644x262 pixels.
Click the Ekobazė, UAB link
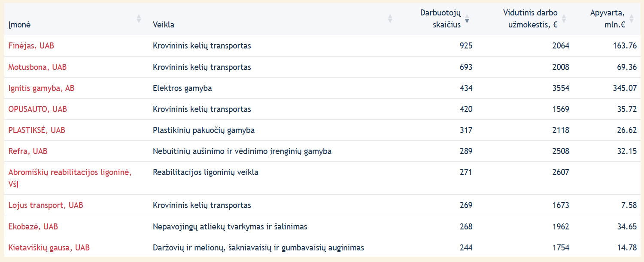[x=33, y=226]
